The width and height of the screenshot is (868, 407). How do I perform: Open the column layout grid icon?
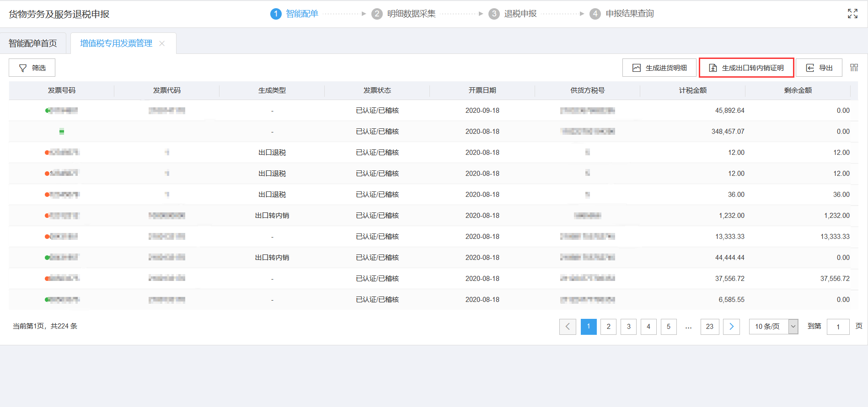(x=854, y=68)
